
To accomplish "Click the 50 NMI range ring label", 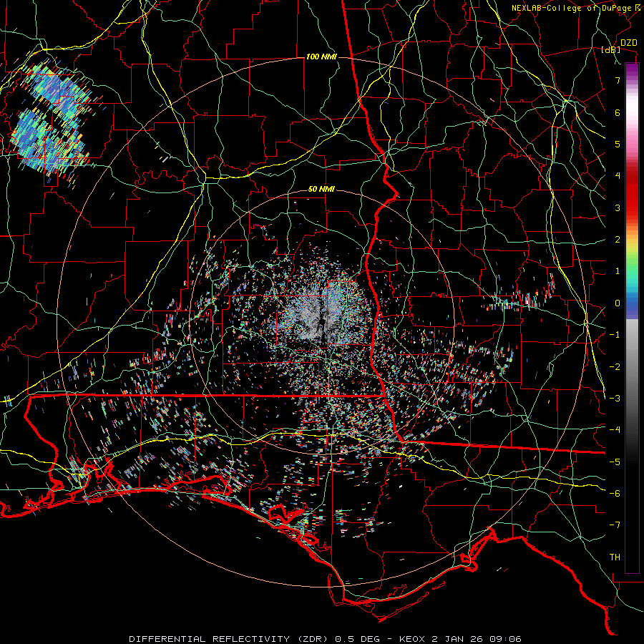I will [x=321, y=190].
